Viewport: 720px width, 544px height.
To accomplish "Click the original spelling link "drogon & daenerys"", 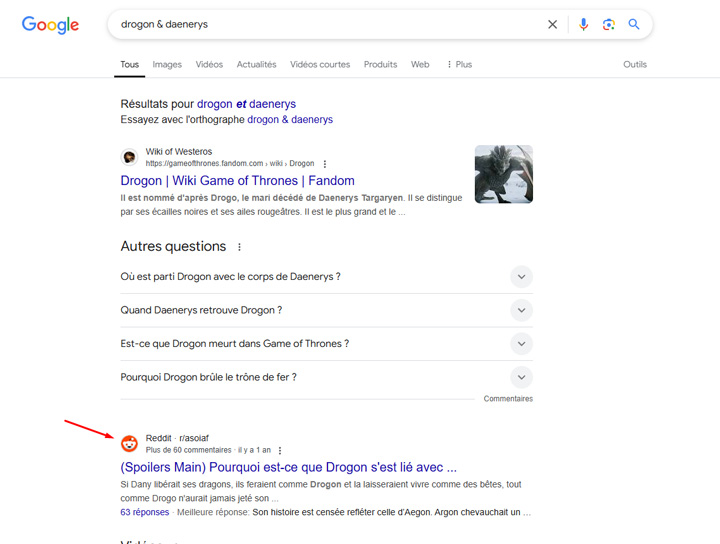I will click(x=290, y=119).
